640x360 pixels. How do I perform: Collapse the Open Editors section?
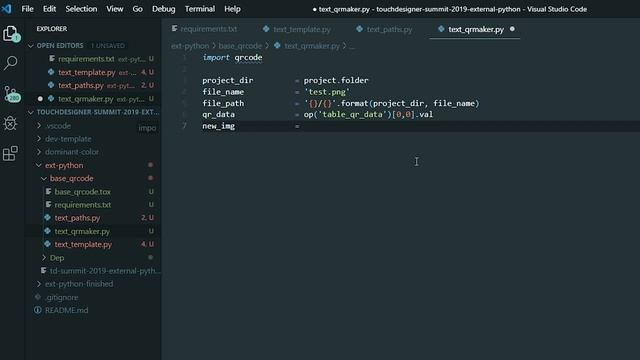click(x=31, y=46)
